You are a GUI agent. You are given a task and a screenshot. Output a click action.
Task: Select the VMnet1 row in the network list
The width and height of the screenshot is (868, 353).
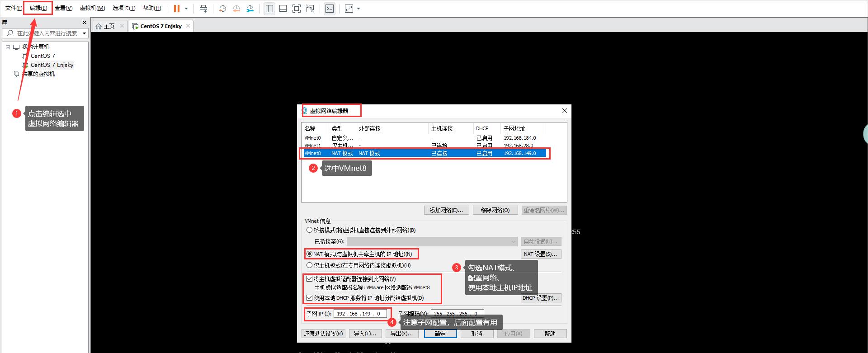click(x=425, y=146)
